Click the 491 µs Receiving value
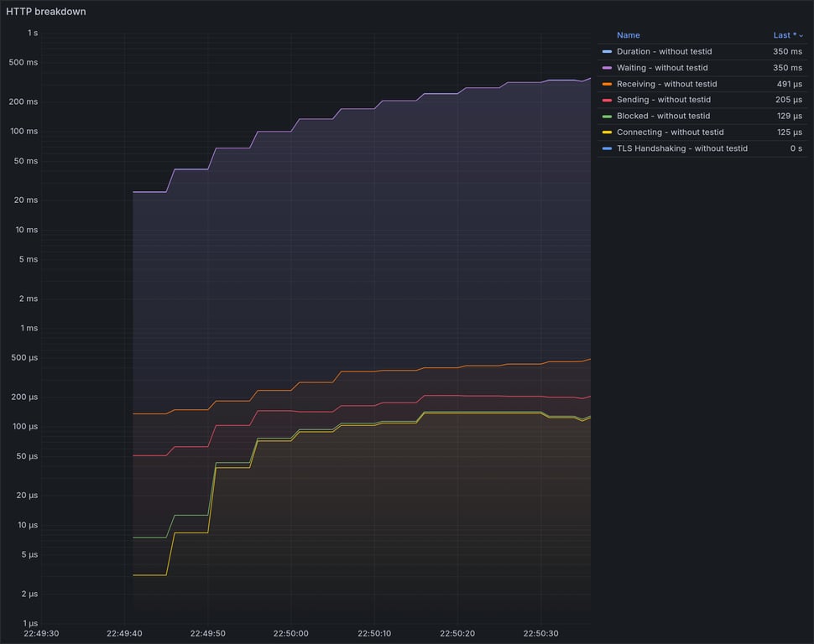 (x=789, y=84)
